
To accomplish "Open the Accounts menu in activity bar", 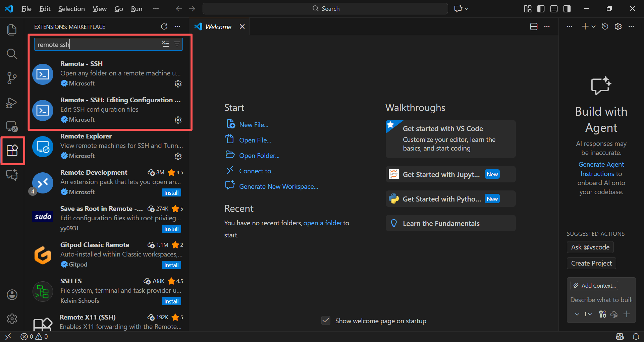I will pyautogui.click(x=12, y=295).
